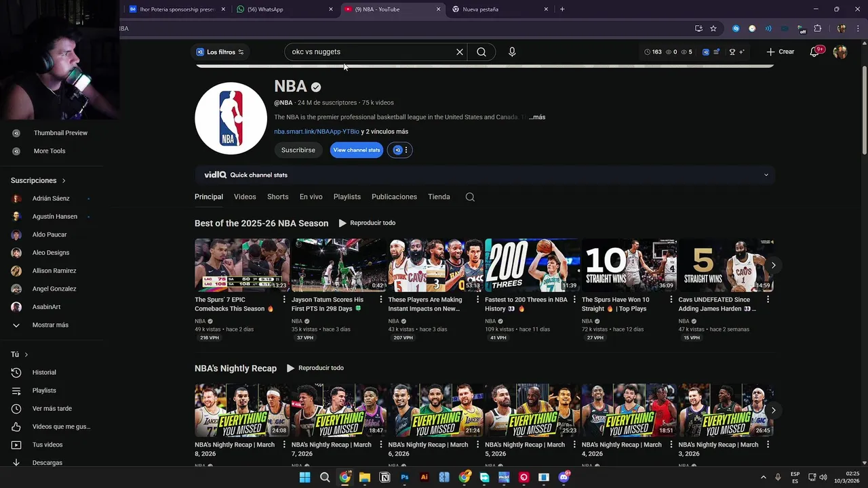This screenshot has height=488, width=868.
Task: Show hidden system tray icons
Action: 763,477
